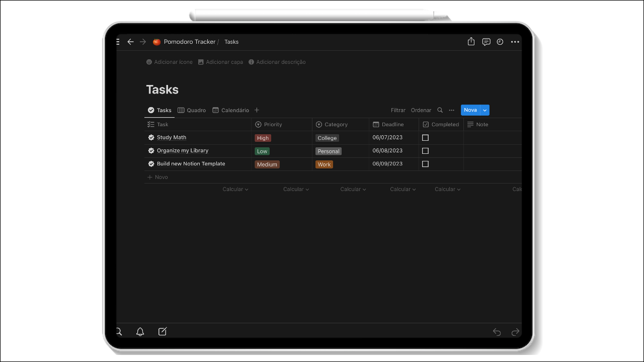This screenshot has height=362, width=644.
Task: Click the Tasks breadcrumb
Action: (231, 42)
